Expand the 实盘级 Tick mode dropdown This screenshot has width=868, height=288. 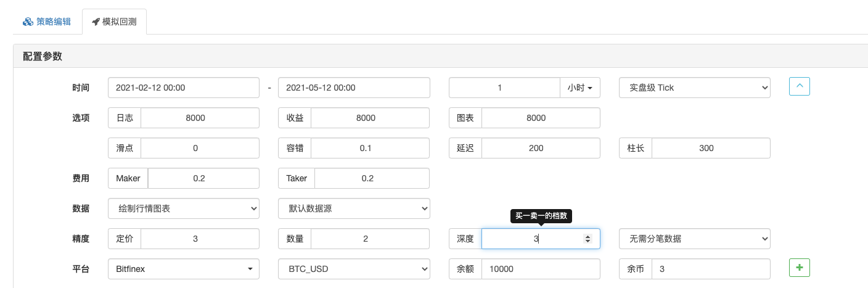694,88
